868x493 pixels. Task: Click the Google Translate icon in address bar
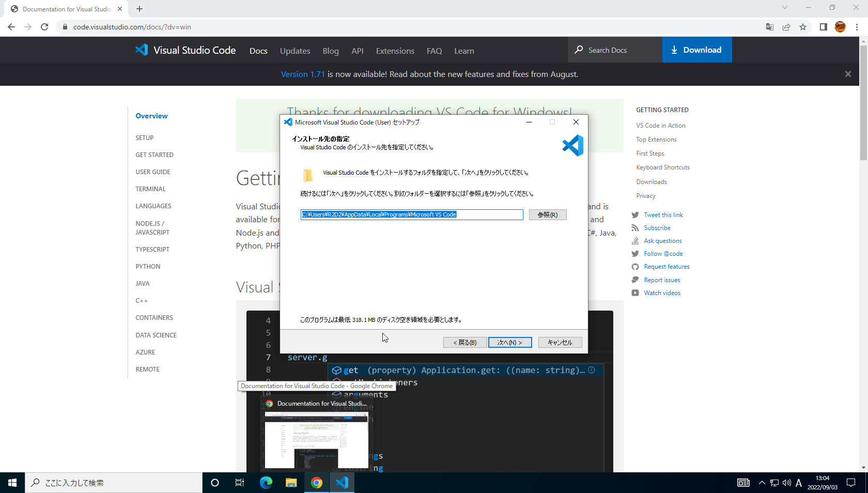click(770, 27)
